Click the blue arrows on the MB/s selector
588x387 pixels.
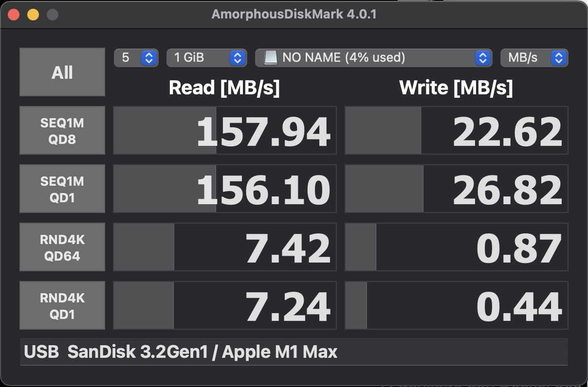pos(559,58)
